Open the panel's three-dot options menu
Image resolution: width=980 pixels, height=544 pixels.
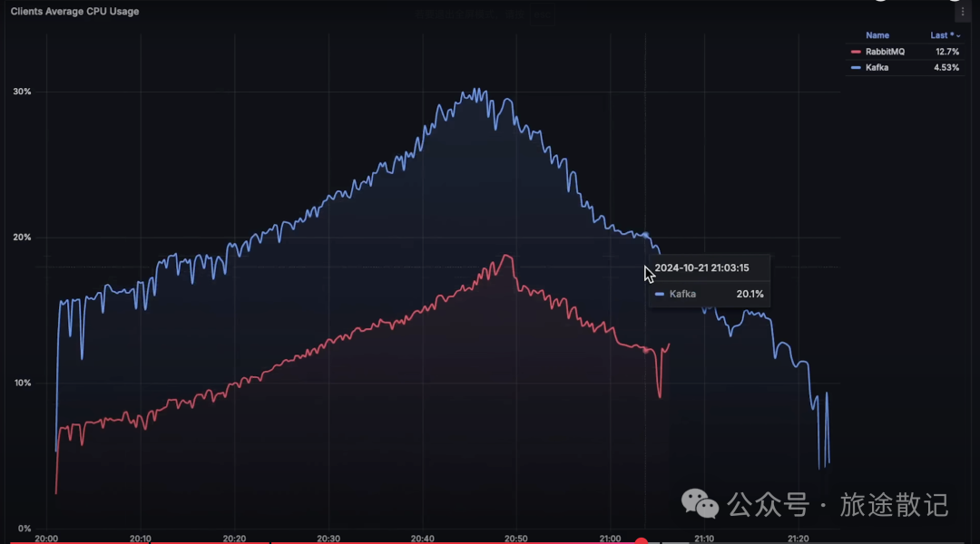click(963, 12)
